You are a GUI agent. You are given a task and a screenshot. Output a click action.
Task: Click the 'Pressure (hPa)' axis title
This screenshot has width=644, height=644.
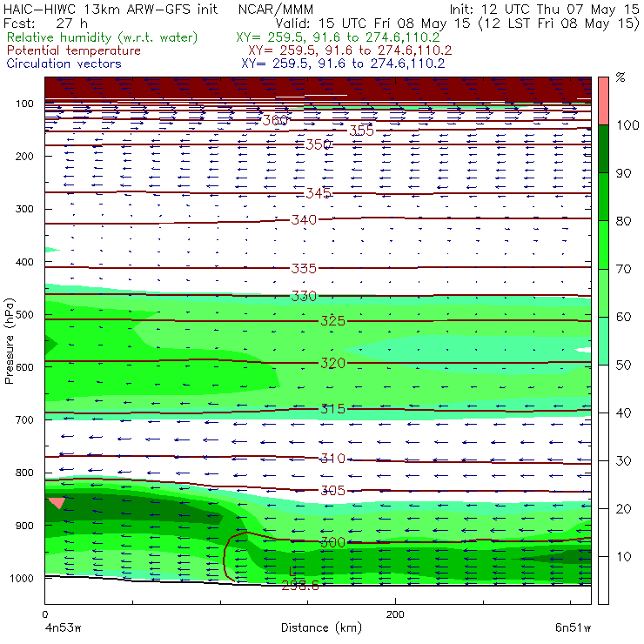point(9,341)
